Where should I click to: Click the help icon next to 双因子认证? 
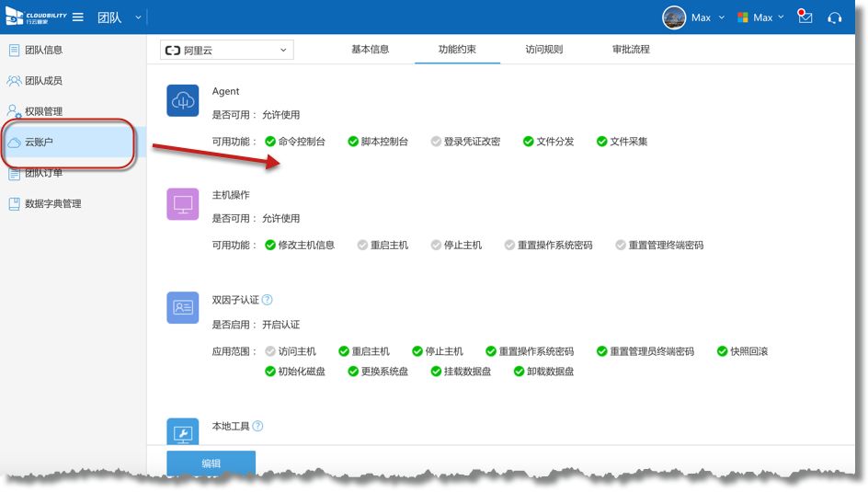(x=268, y=300)
